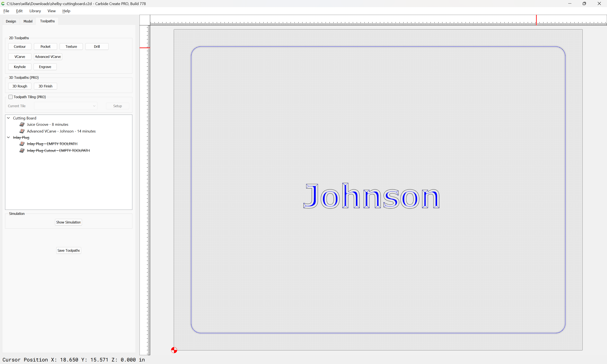
Task: Minimize the Carbide Create window
Action: (570, 3)
